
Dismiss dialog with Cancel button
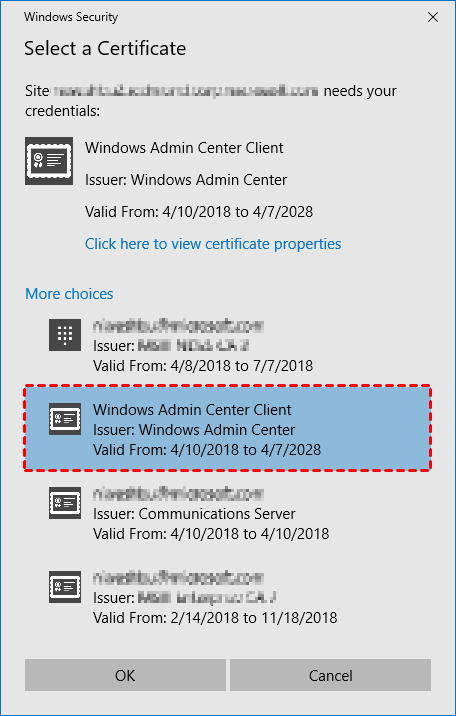[x=330, y=675]
